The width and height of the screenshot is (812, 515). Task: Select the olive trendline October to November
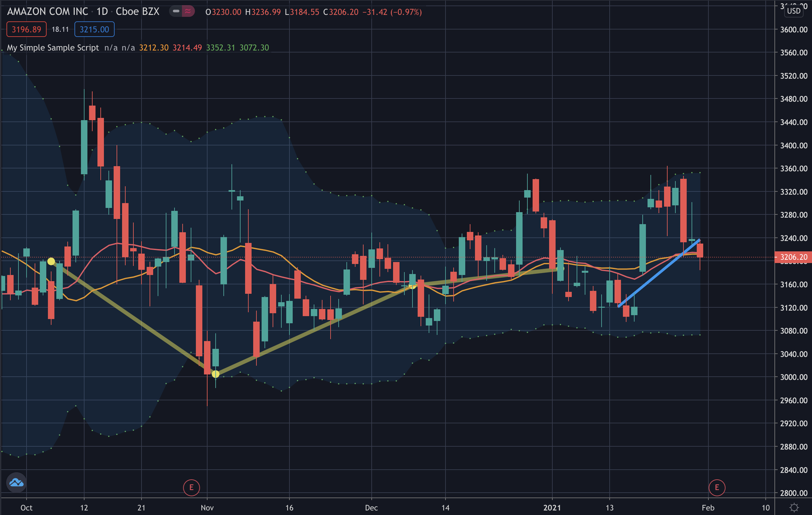tap(133, 318)
